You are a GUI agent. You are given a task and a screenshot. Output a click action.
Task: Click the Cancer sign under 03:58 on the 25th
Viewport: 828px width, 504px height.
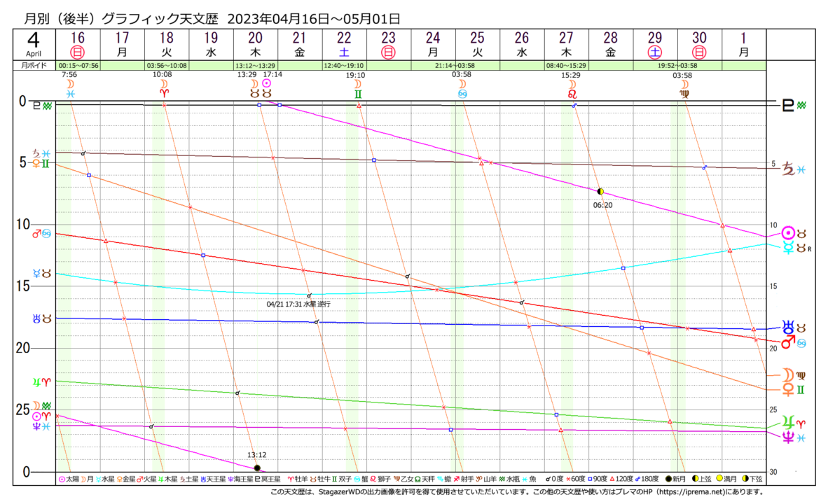point(462,93)
